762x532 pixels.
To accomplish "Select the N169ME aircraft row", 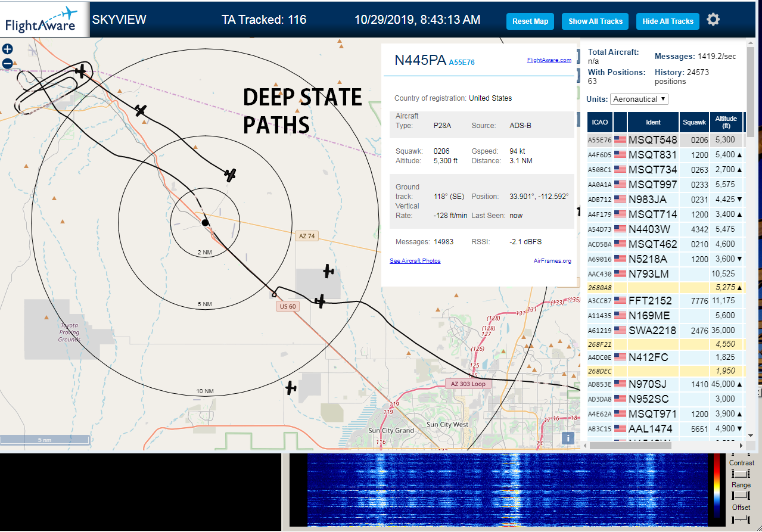I will coord(665,315).
